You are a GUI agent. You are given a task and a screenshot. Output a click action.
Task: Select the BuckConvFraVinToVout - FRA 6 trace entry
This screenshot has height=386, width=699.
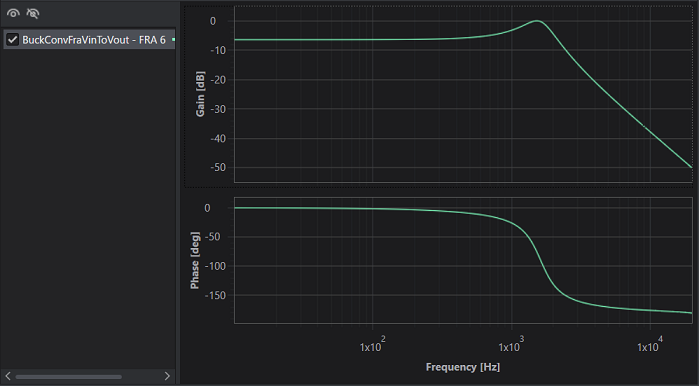pos(89,40)
